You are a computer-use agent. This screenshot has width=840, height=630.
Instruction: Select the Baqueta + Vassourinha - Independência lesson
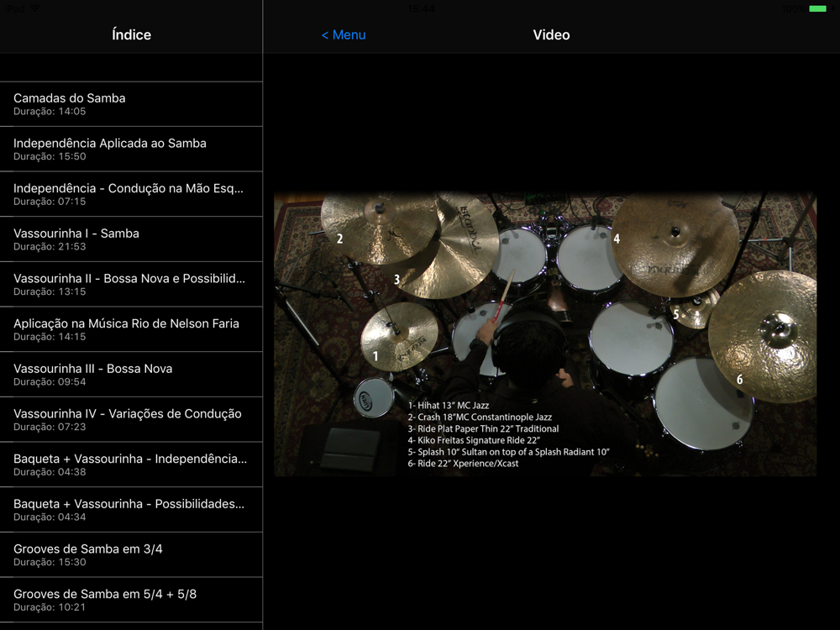click(131, 465)
